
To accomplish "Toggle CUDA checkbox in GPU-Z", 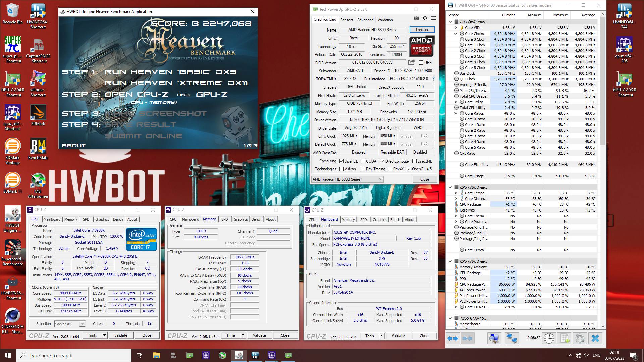I will [x=363, y=161].
